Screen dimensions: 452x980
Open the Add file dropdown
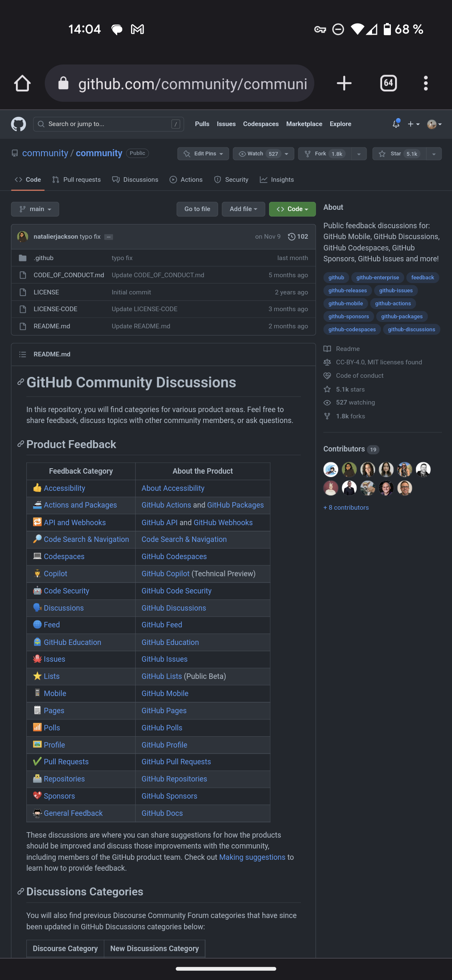tap(244, 209)
